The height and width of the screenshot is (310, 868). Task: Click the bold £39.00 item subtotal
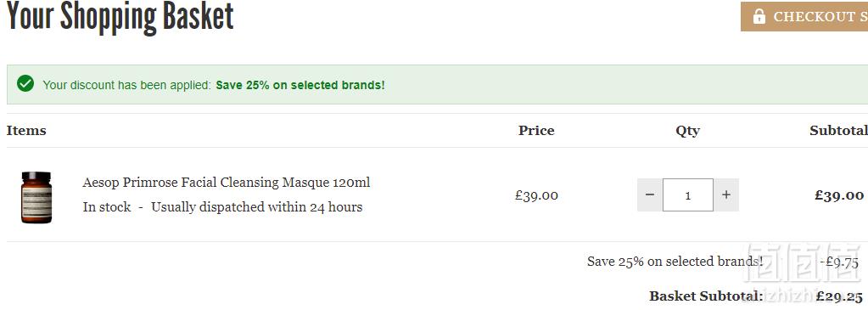tap(839, 195)
